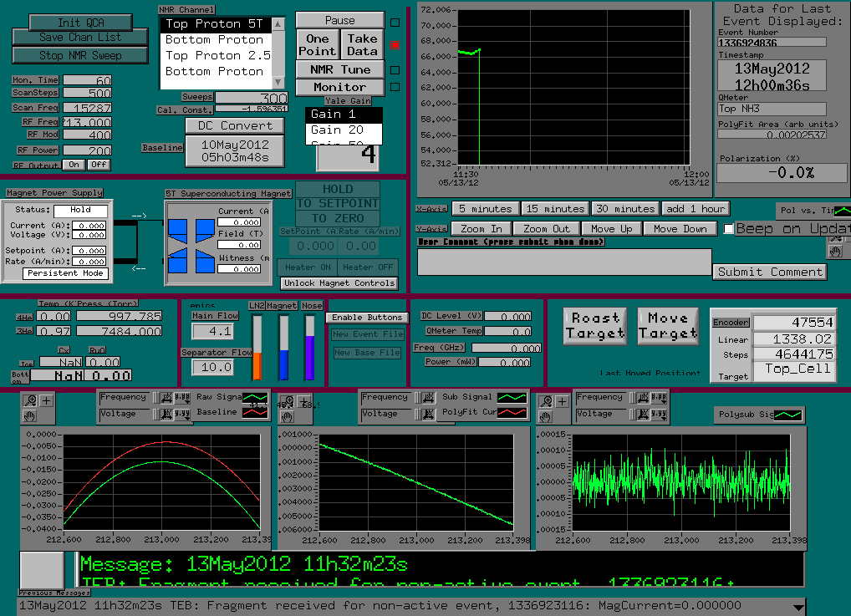
Task: Enable the Beep on Update checkbox
Action: click(x=729, y=228)
